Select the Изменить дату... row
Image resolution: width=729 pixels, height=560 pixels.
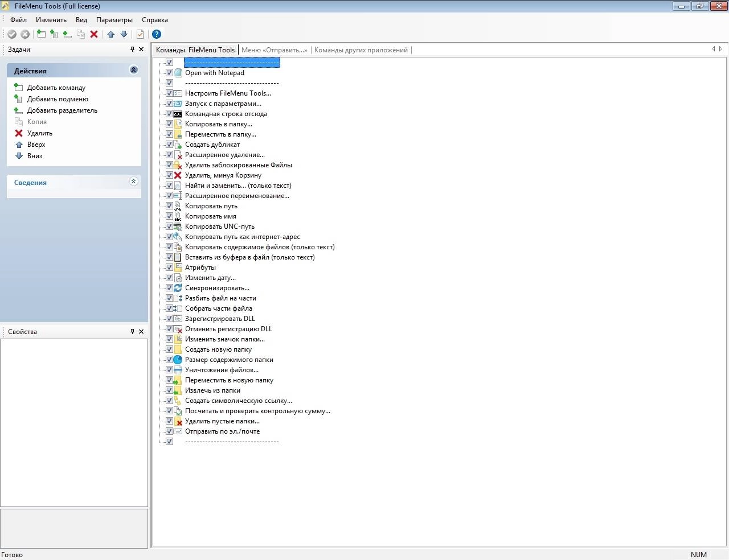point(210,278)
